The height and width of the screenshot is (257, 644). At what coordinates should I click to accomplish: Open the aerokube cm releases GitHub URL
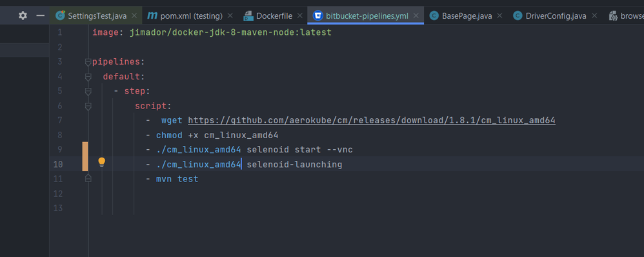[372, 121]
